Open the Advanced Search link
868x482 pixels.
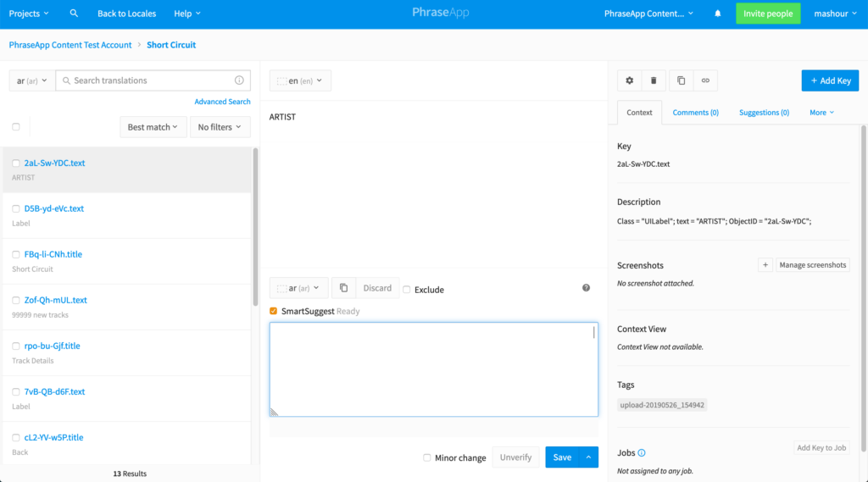[222, 102]
